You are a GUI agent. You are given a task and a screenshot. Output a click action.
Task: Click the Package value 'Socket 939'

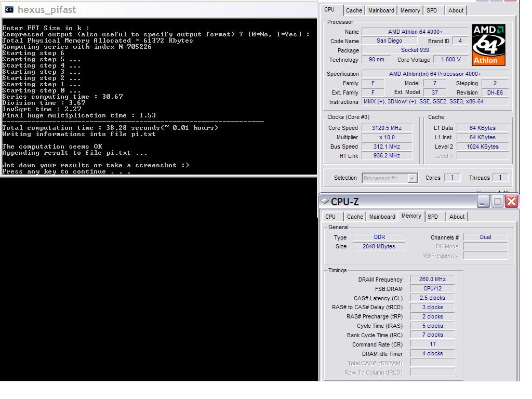coord(415,50)
